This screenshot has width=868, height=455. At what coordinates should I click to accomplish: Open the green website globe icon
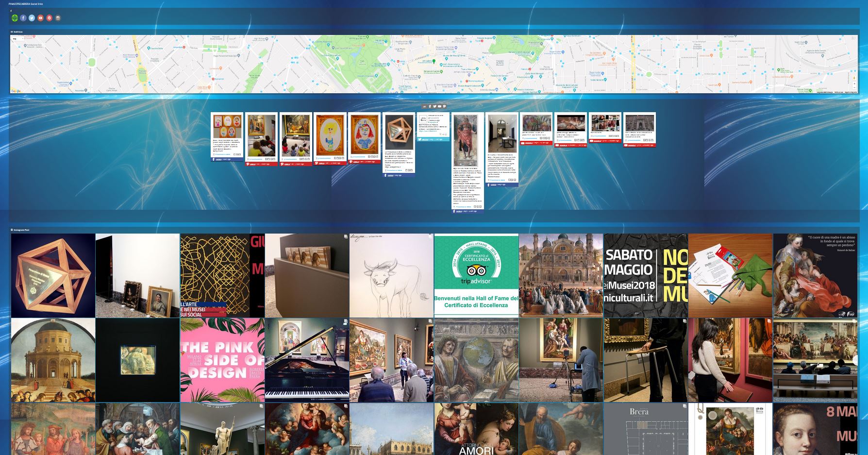(x=15, y=18)
